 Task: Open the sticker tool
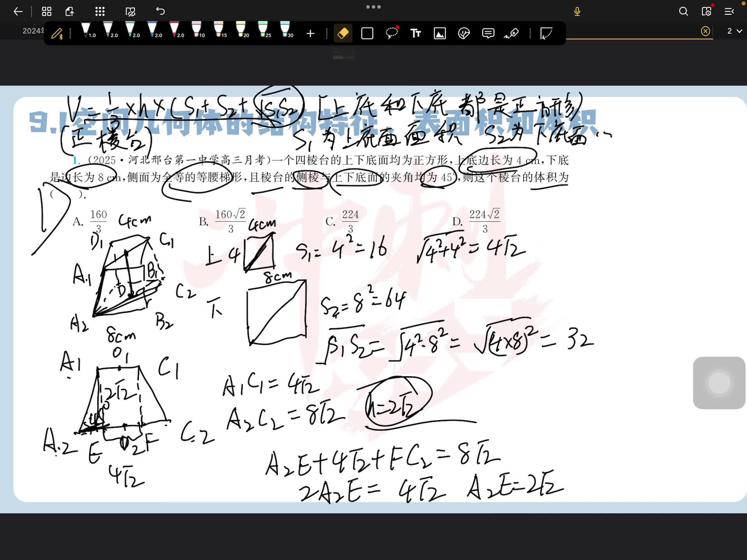(464, 33)
